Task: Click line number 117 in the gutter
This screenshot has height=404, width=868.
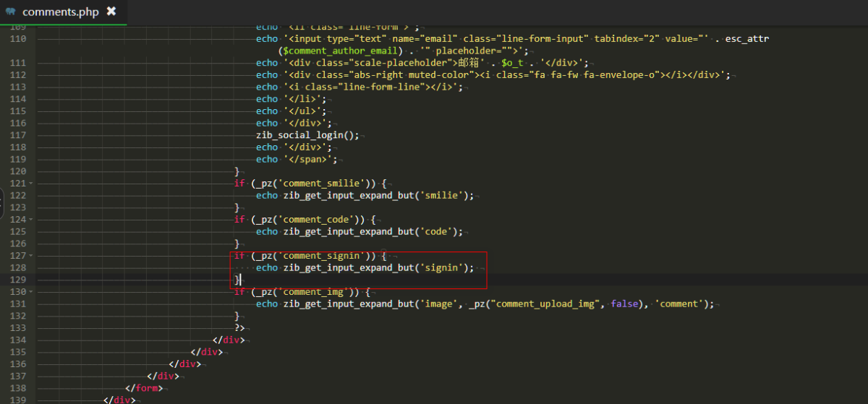Action: 17,135
